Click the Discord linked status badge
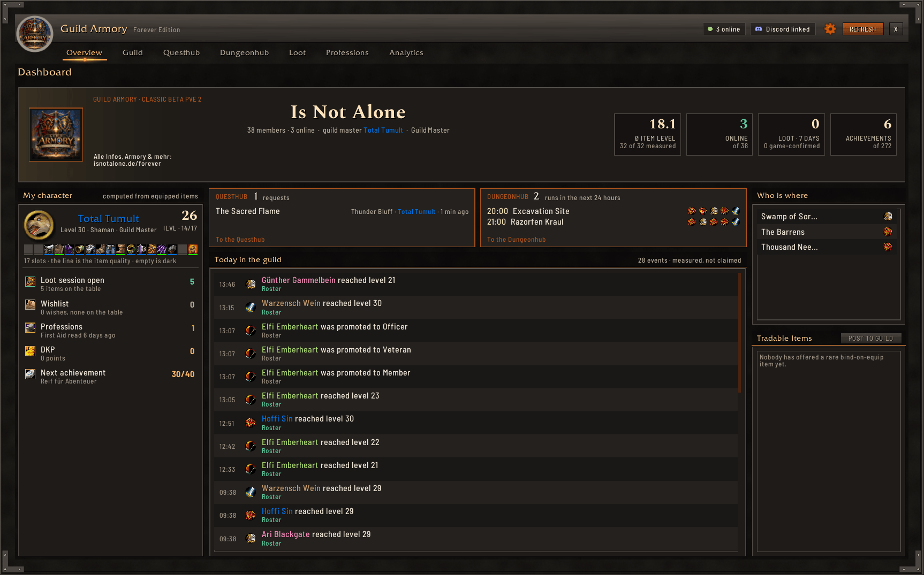 click(782, 29)
